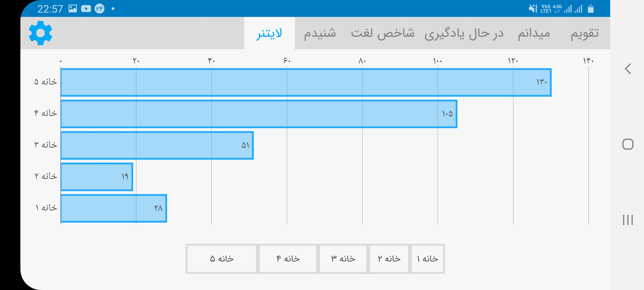Tap the خانه ۱ button below chart
644x290 pixels.
click(x=427, y=259)
